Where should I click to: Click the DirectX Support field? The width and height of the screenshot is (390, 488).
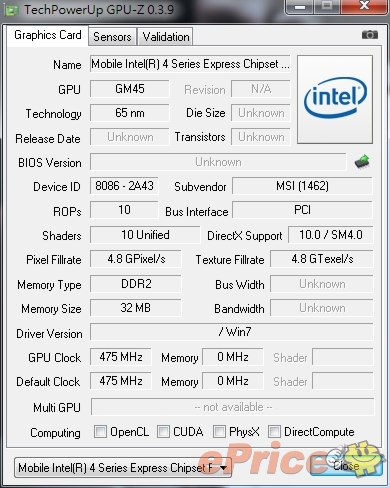click(330, 235)
